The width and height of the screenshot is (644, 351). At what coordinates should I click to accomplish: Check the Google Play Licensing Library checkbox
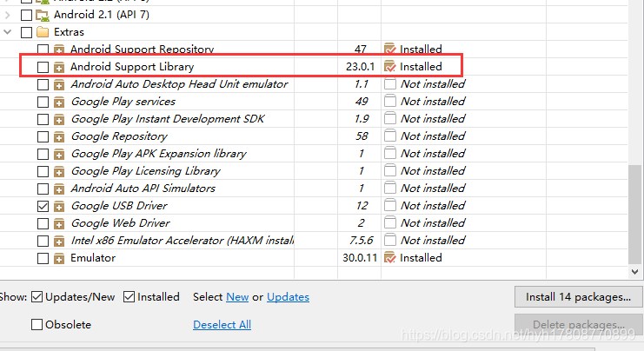(43, 172)
